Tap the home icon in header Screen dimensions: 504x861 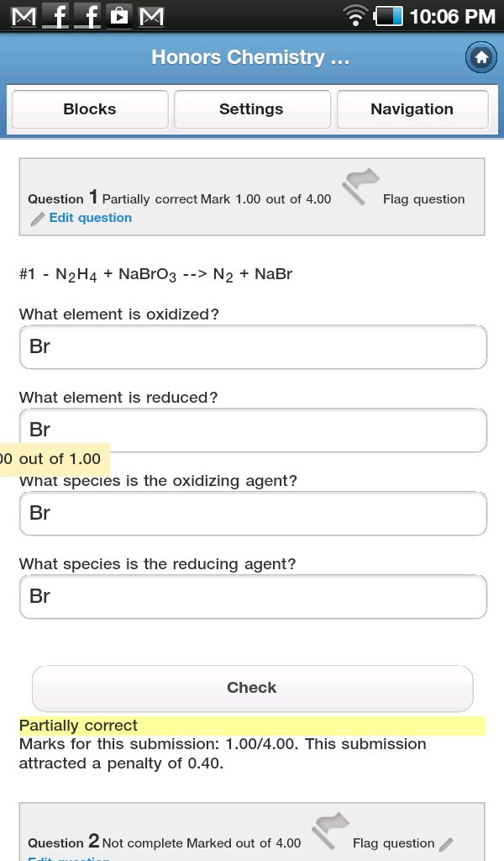[x=481, y=58]
